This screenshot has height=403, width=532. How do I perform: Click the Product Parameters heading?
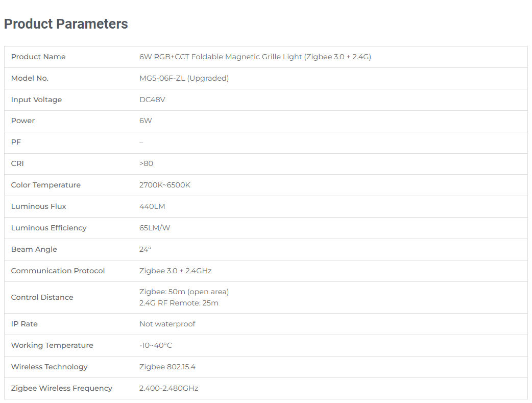coord(66,24)
